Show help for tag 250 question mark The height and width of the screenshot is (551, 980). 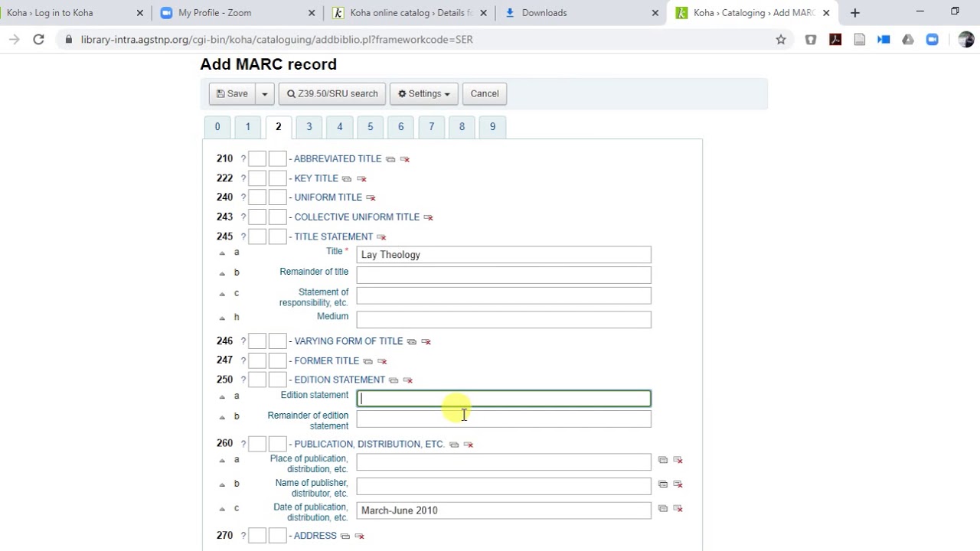(x=243, y=380)
